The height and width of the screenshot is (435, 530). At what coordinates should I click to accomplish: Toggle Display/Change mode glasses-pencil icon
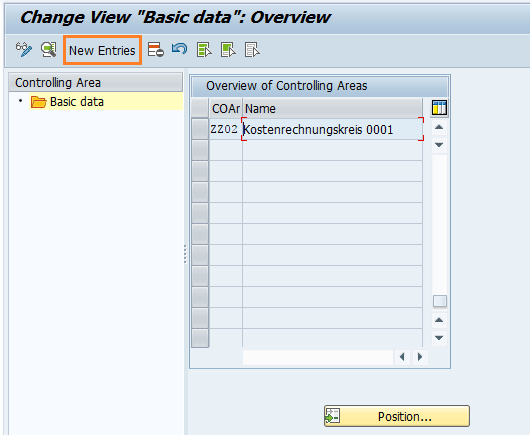click(x=24, y=50)
